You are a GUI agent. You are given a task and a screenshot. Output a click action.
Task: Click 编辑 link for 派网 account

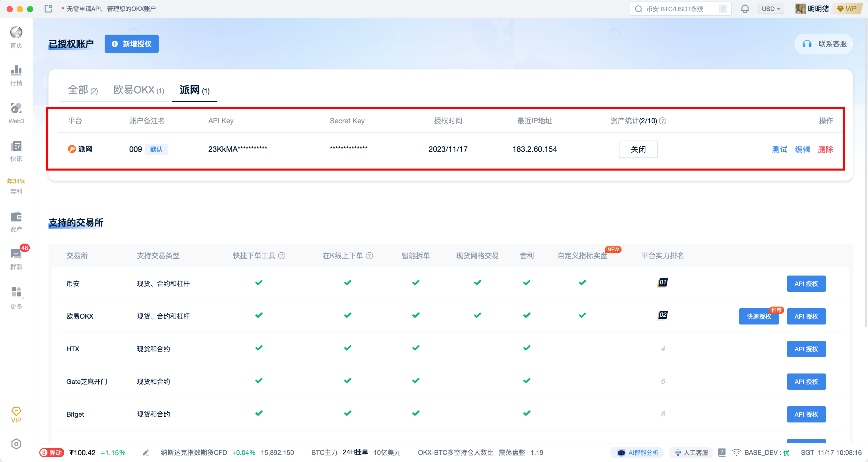coord(802,149)
